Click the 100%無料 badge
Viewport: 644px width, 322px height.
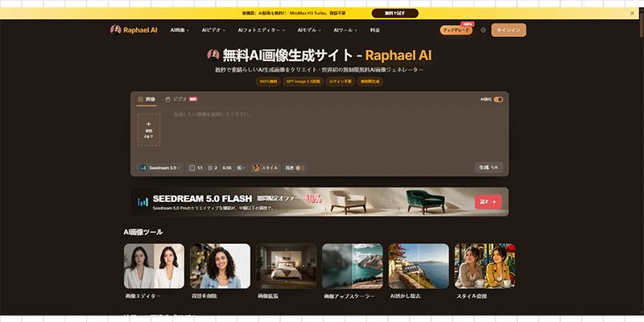pos(268,81)
